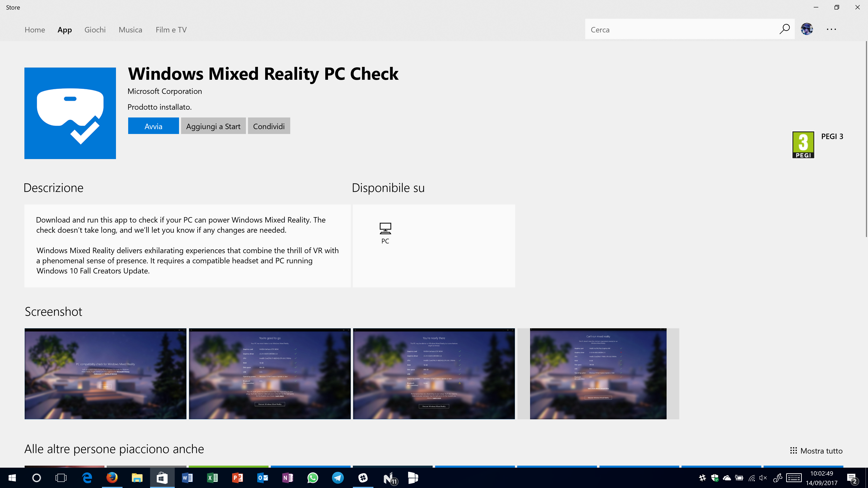Click Microsoft Corporation publisher text
Image resolution: width=868 pixels, height=488 pixels.
tap(165, 91)
